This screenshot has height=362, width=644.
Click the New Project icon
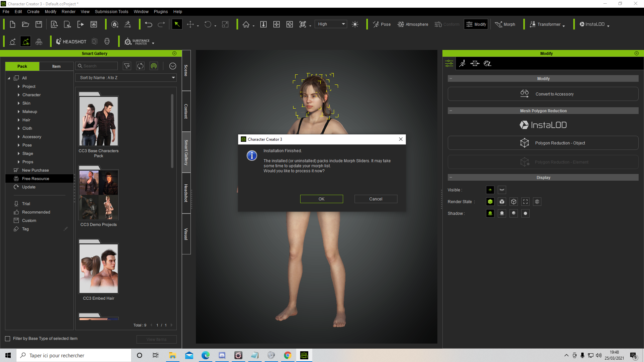click(12, 24)
